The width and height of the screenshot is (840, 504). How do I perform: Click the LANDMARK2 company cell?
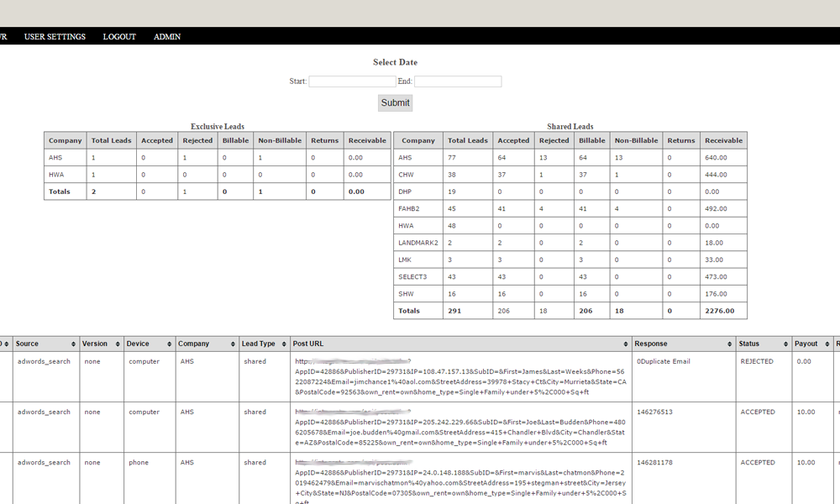(x=418, y=243)
